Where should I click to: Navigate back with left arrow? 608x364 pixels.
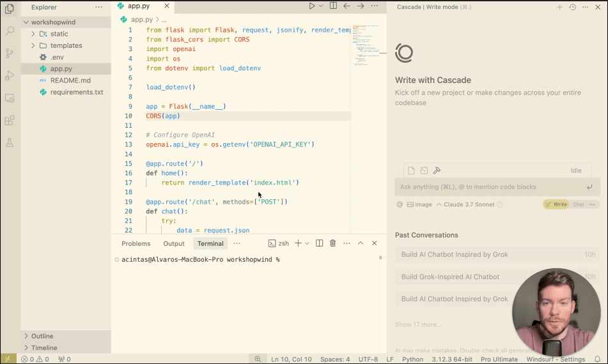(347, 6)
